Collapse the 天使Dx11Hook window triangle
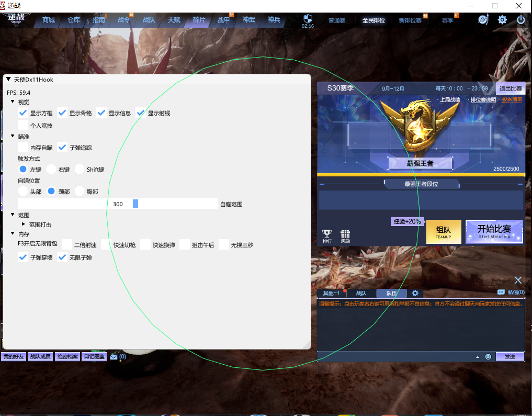The height and width of the screenshot is (416, 532). [x=8, y=80]
